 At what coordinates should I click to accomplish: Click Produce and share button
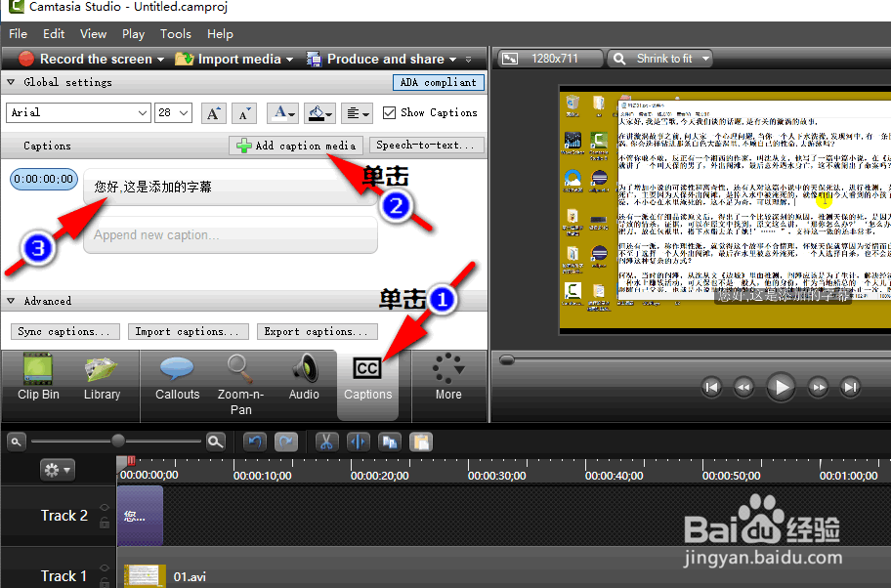pyautogui.click(x=375, y=59)
